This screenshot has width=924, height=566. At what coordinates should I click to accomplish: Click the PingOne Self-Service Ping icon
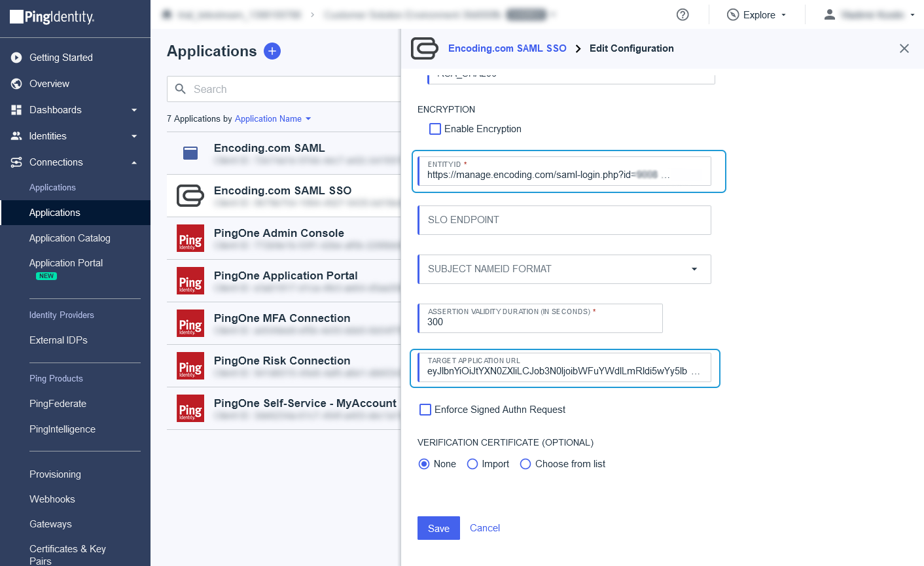[190, 408]
